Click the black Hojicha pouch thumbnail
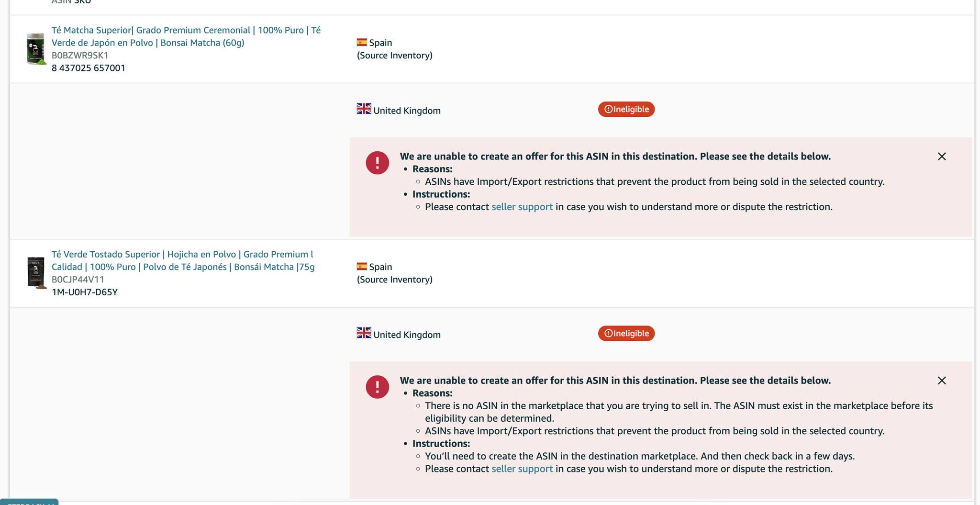The image size is (980, 505). 36,273
